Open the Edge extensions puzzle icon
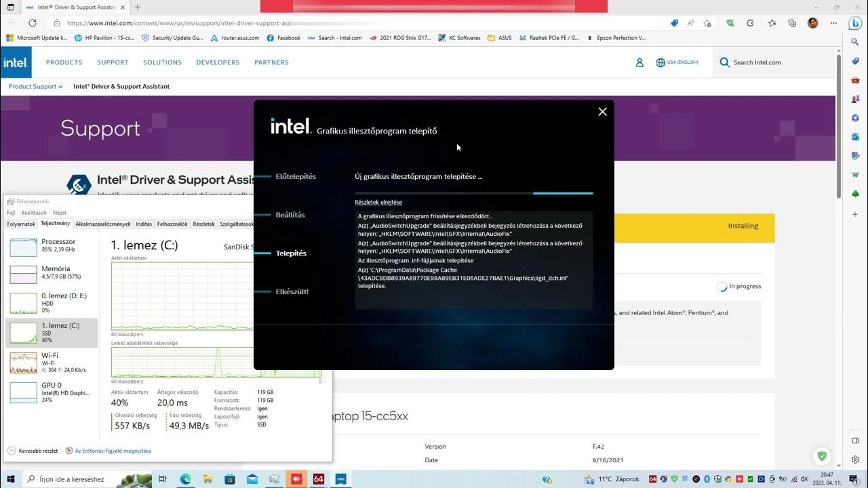868x488 pixels. pyautogui.click(x=750, y=22)
